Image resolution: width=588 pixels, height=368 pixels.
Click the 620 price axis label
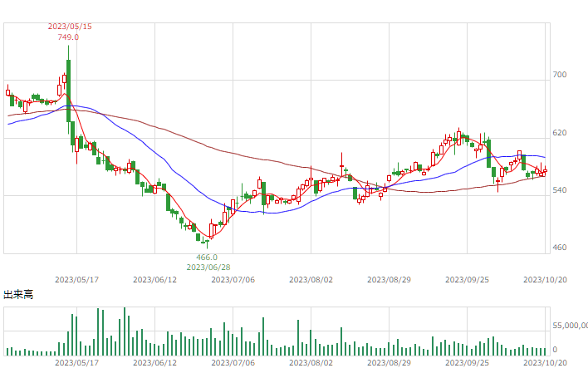pyautogui.click(x=560, y=132)
